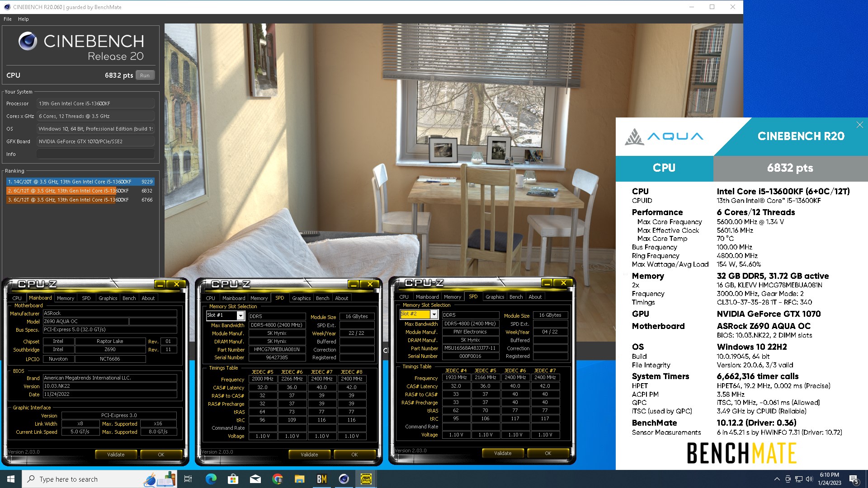Open Mainboard tab in middle CPU-Z window
Image resolution: width=868 pixels, height=488 pixels.
pyautogui.click(x=233, y=298)
